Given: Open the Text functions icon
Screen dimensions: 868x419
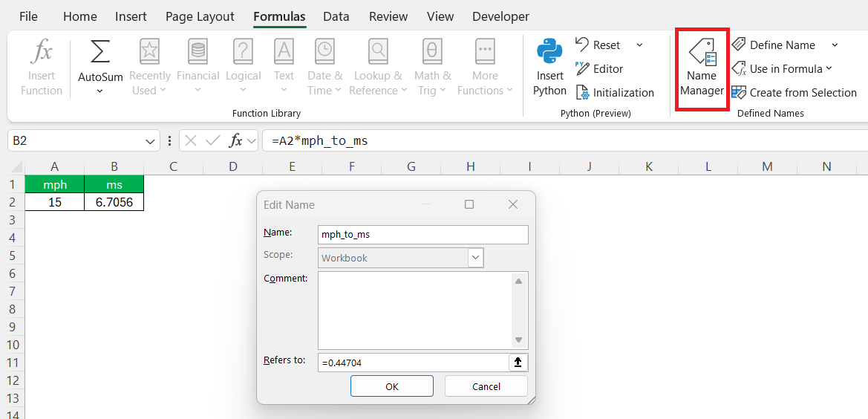Looking at the screenshot, I should [x=284, y=52].
